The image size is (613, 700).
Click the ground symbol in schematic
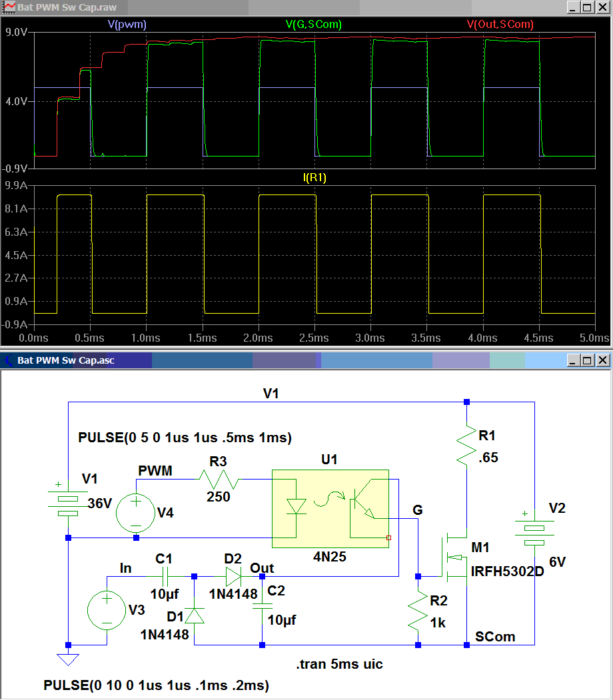(68, 659)
